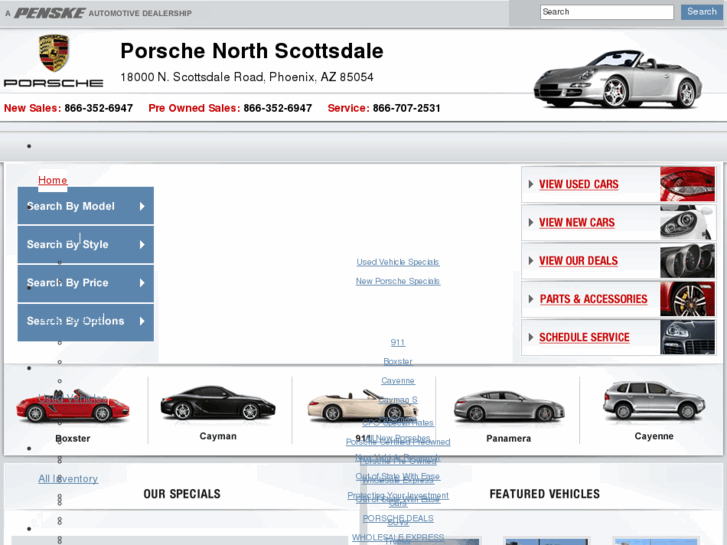
Task: Click the wheel thumbnail for parts
Action: (x=688, y=299)
